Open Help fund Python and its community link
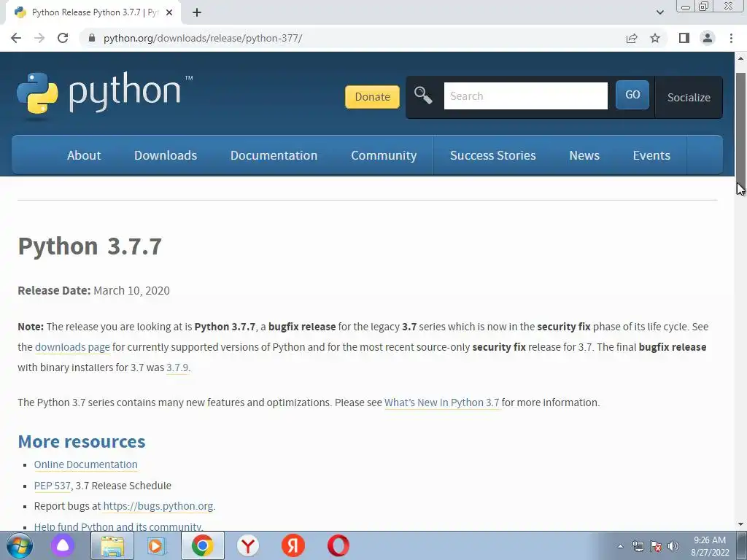 pos(119,526)
